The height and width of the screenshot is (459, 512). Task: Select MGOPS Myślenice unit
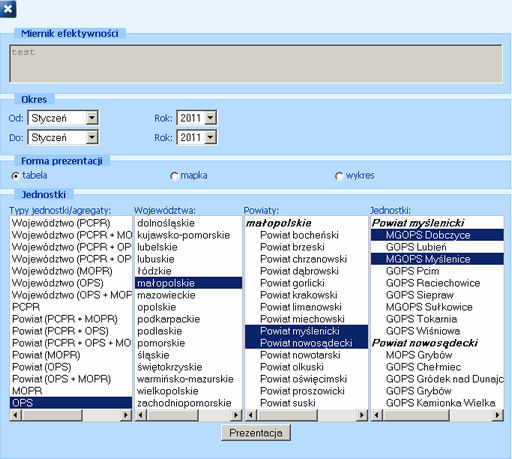point(437,259)
